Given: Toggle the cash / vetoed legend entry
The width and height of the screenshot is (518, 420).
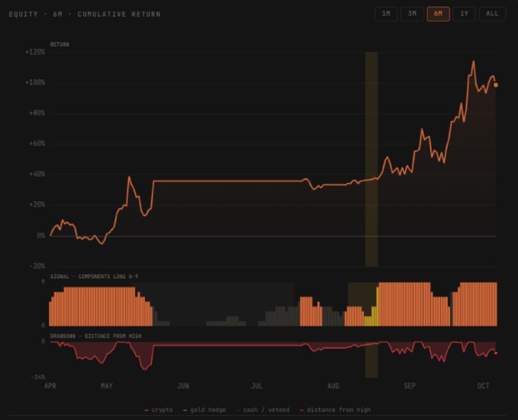Looking at the screenshot, I should pos(262,410).
